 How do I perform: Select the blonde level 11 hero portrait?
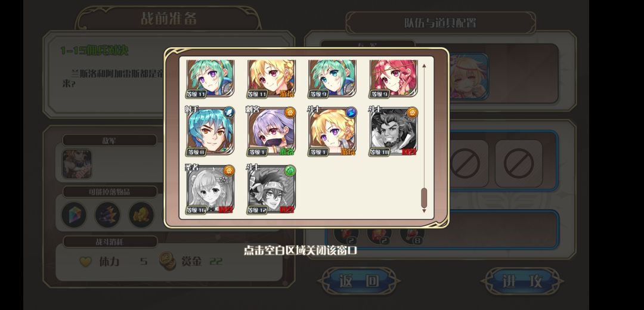click(x=271, y=79)
